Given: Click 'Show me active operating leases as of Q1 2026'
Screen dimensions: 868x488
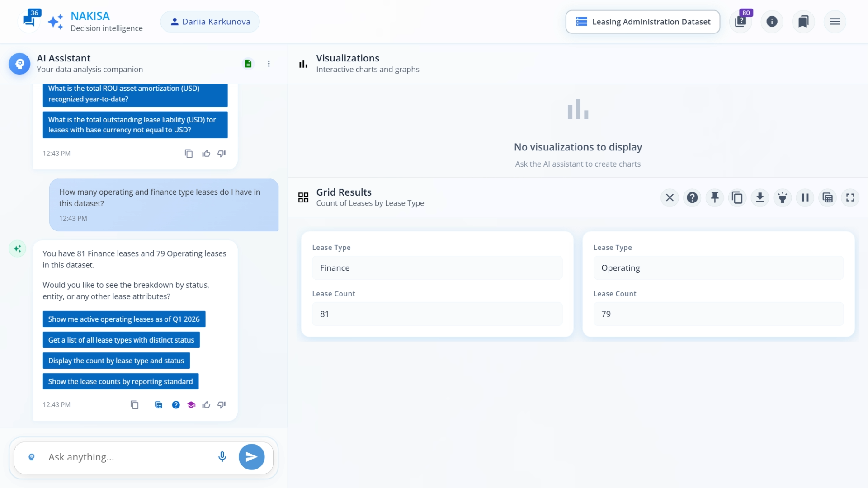Looking at the screenshot, I should point(124,319).
